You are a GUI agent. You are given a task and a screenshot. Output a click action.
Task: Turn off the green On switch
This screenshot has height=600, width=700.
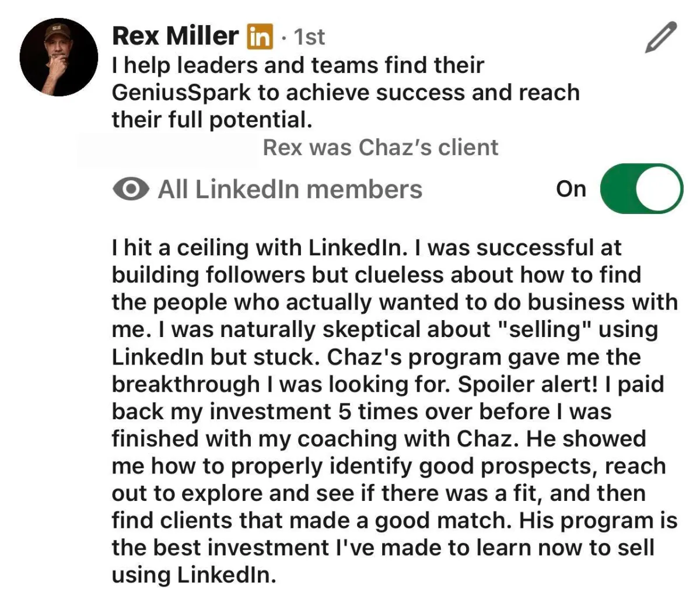click(642, 189)
